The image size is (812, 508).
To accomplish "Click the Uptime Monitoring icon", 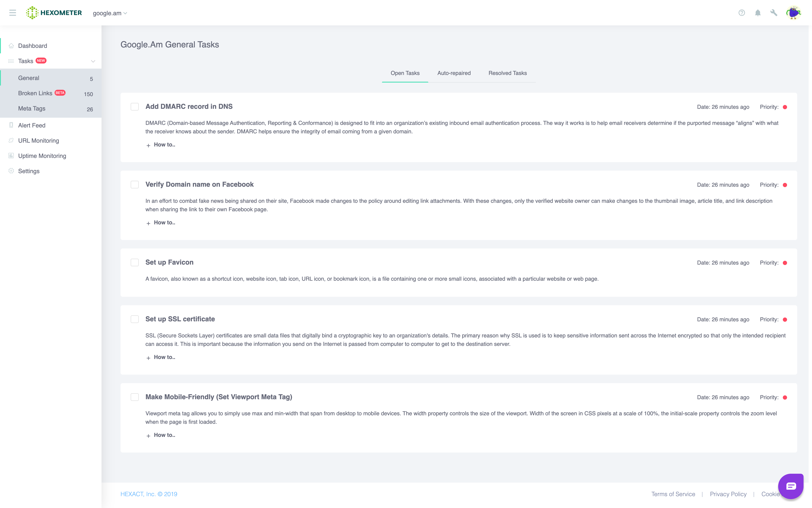I will pyautogui.click(x=11, y=156).
